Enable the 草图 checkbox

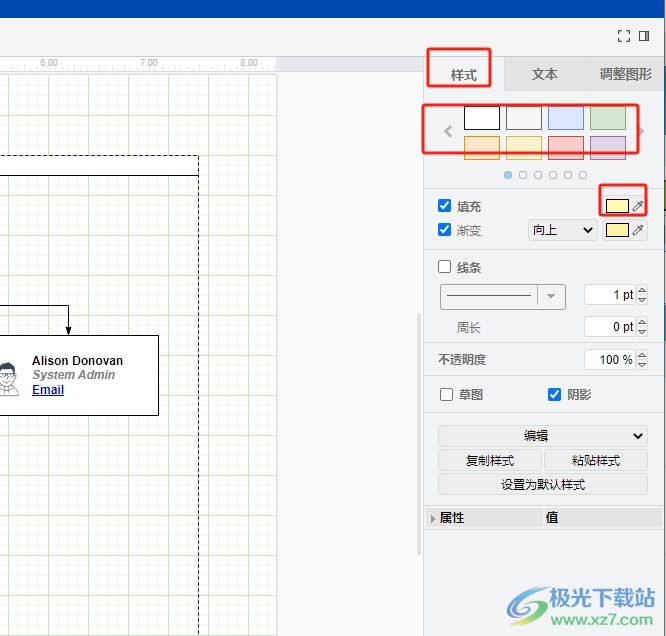(446, 394)
